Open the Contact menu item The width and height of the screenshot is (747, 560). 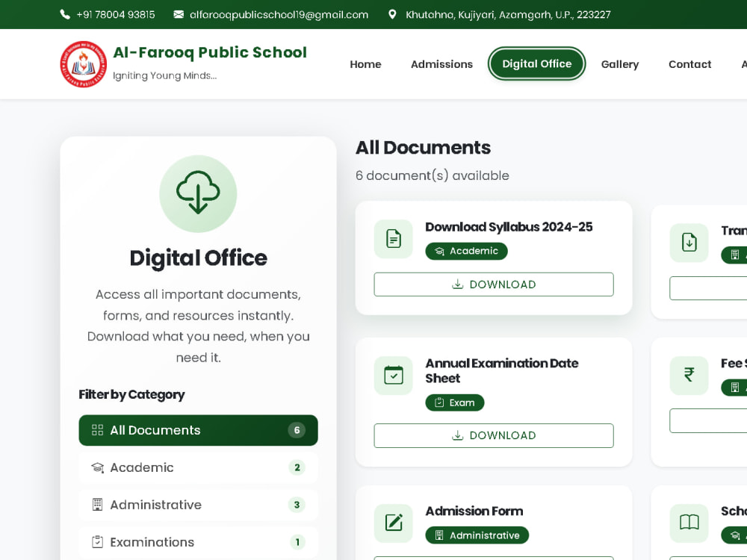point(689,64)
